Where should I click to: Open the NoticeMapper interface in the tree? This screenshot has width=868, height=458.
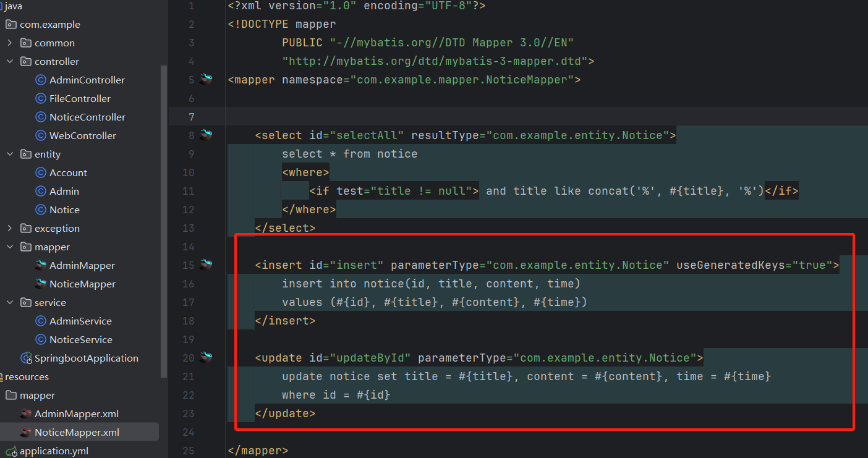pyautogui.click(x=82, y=284)
